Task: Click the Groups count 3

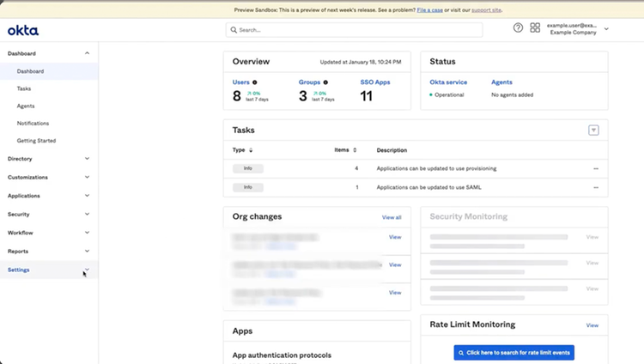Action: tap(303, 96)
